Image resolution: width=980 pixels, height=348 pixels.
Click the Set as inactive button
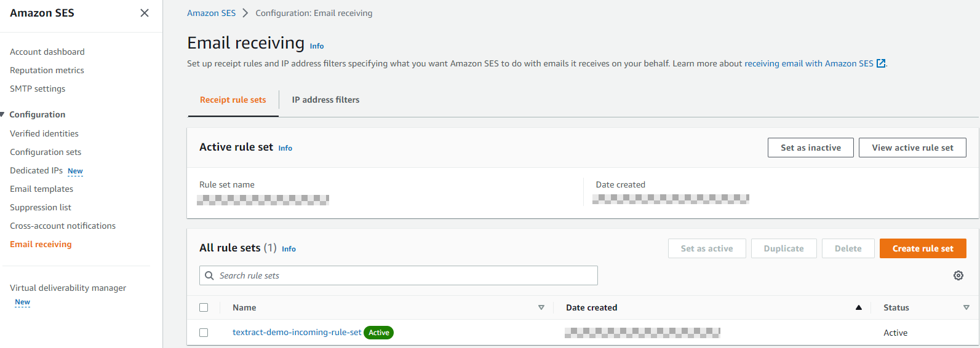click(811, 148)
